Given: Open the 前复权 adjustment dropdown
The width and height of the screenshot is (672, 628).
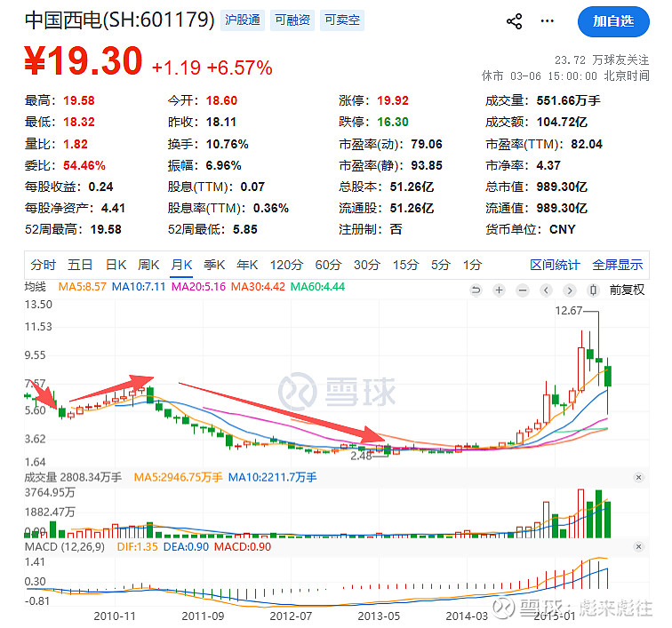Looking at the screenshot, I should 627,290.
